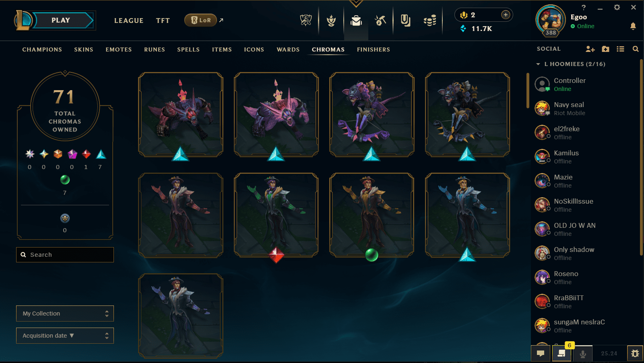Open the Crafting hammer icon
Viewport: 644px width, 363px height.
(380, 20)
